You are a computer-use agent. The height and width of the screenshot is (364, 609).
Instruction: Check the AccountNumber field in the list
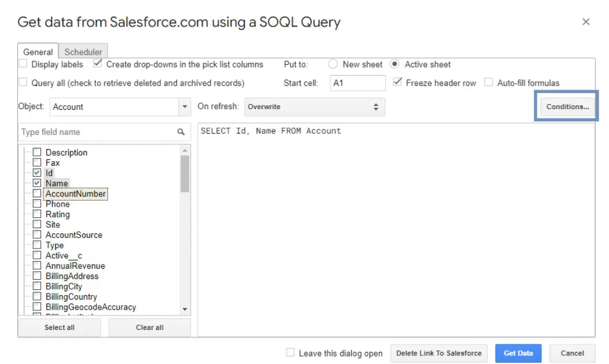37,194
